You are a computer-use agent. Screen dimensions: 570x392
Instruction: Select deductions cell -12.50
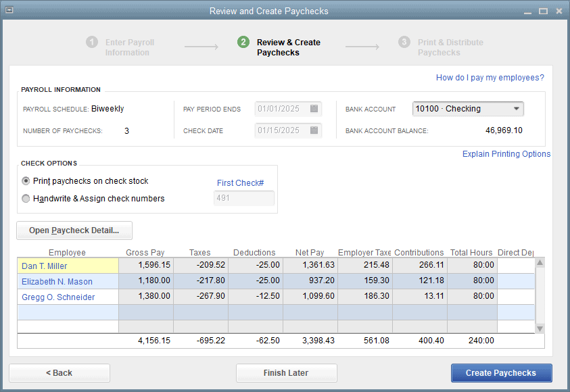click(256, 296)
